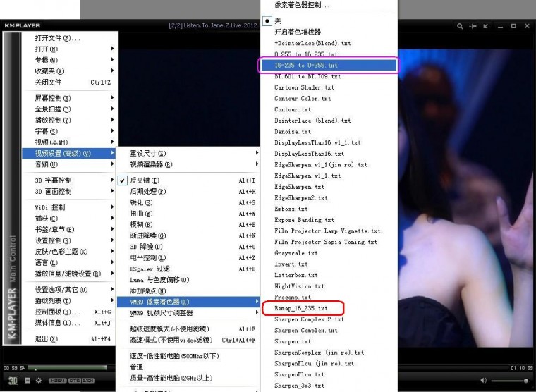Image resolution: width=536 pixels, height=392 pixels.
Task: Select Denoise.txt shader
Action: tap(329, 131)
